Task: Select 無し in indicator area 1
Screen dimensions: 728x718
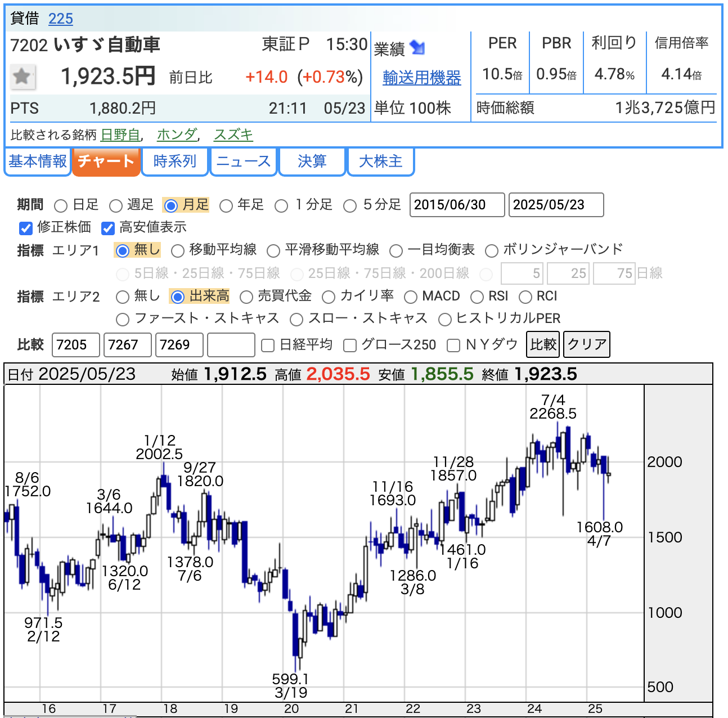Action: point(122,250)
